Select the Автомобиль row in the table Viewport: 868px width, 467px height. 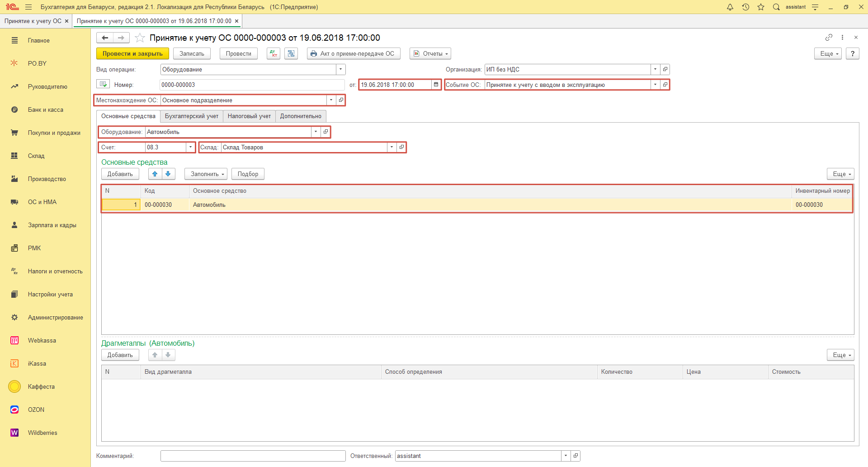362,205
